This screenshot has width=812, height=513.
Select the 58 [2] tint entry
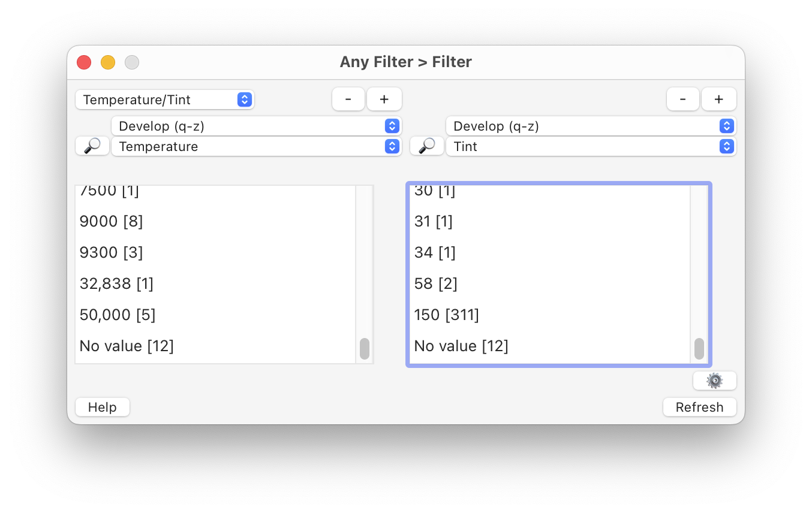point(434,283)
